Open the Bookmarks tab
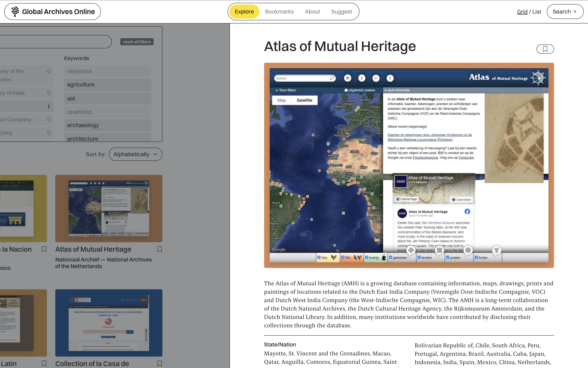 click(279, 11)
